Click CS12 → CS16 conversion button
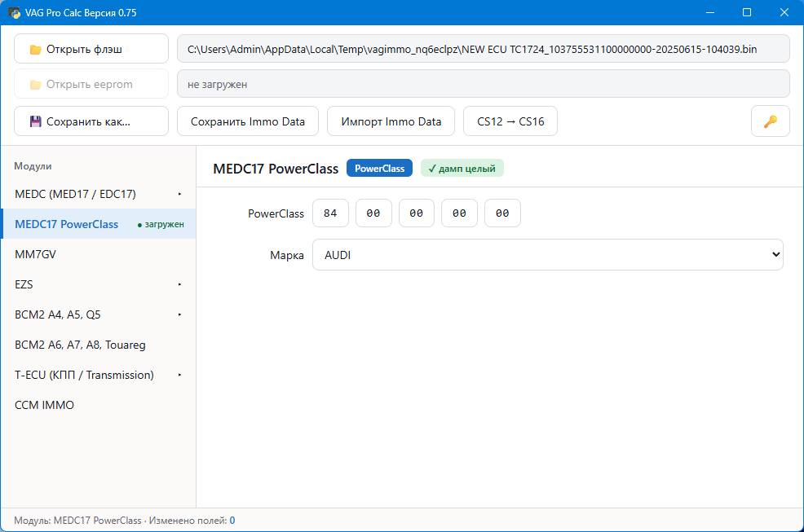This screenshot has width=804, height=532. (x=510, y=121)
